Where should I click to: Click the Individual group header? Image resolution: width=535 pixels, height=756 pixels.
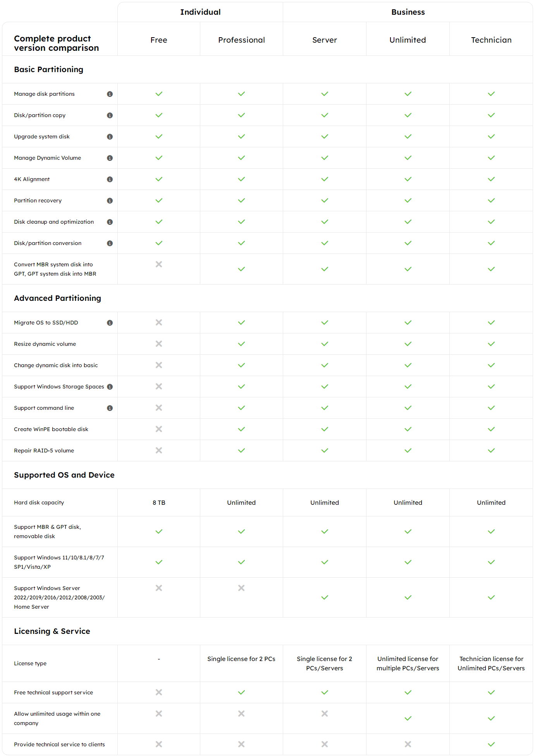click(200, 12)
